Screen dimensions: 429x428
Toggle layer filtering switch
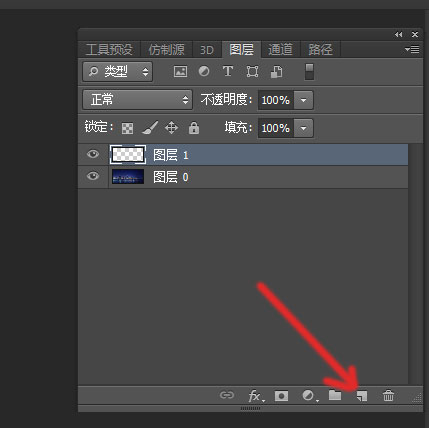tap(309, 71)
